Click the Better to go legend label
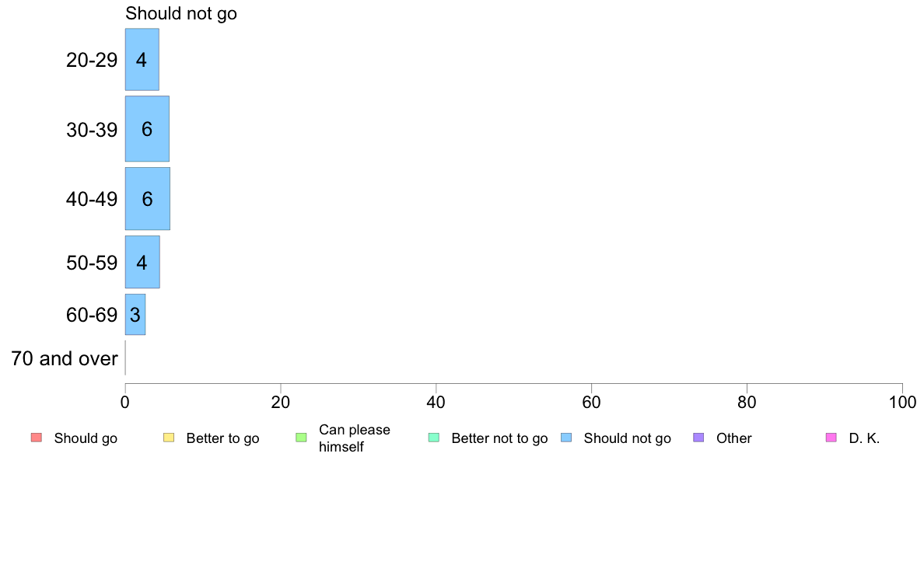The width and height of the screenshot is (924, 572). coord(222,438)
